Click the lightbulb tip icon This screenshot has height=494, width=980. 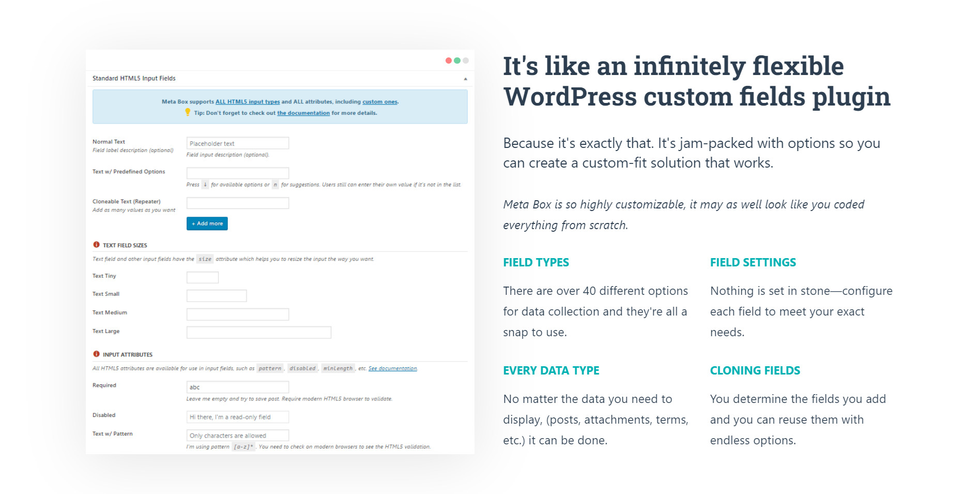click(188, 112)
